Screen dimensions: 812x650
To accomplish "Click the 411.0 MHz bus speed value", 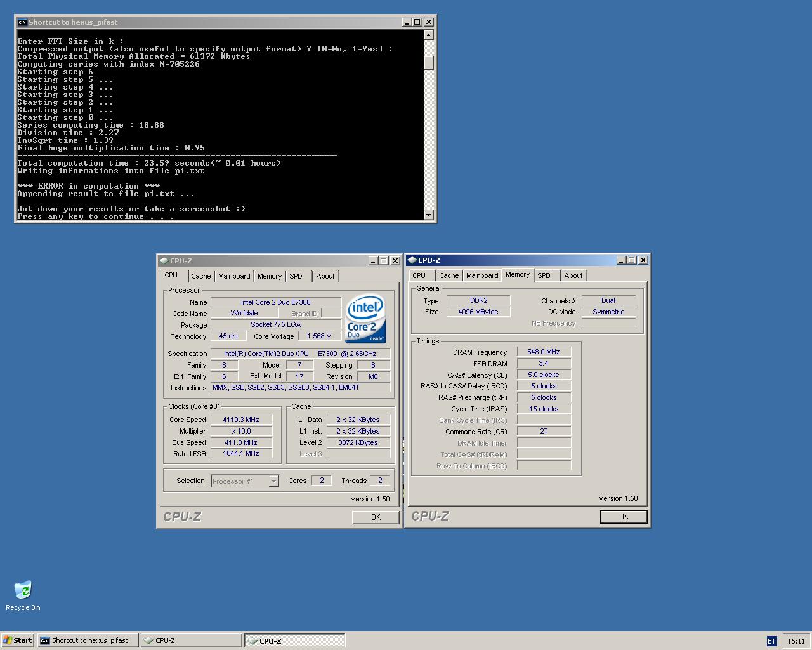I will point(241,442).
